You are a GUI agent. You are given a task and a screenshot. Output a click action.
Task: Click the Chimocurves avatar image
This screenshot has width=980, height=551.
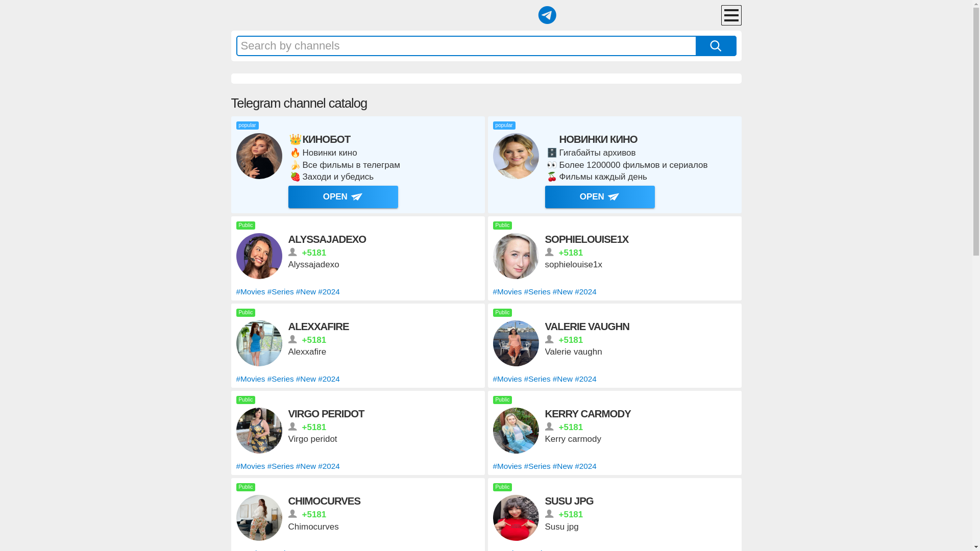(259, 518)
